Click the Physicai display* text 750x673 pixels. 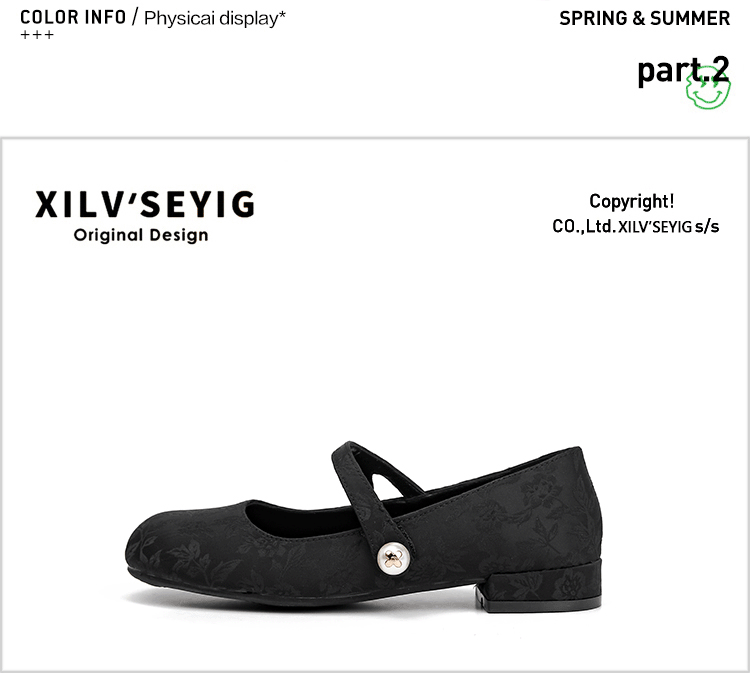215,18
